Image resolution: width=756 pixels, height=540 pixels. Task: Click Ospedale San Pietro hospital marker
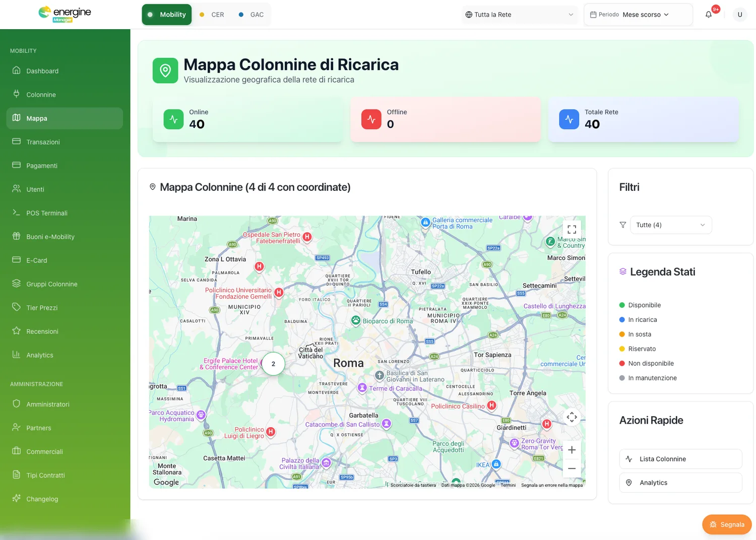[307, 237]
